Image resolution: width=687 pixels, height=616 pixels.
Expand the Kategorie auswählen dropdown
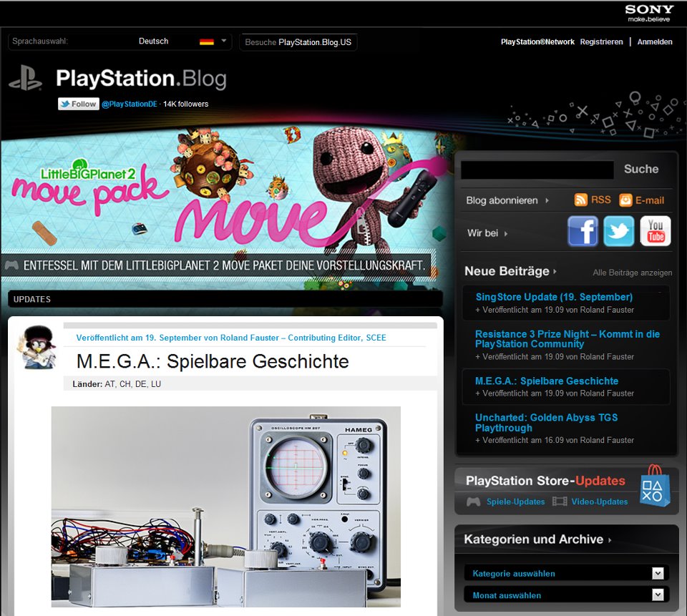[x=658, y=573]
